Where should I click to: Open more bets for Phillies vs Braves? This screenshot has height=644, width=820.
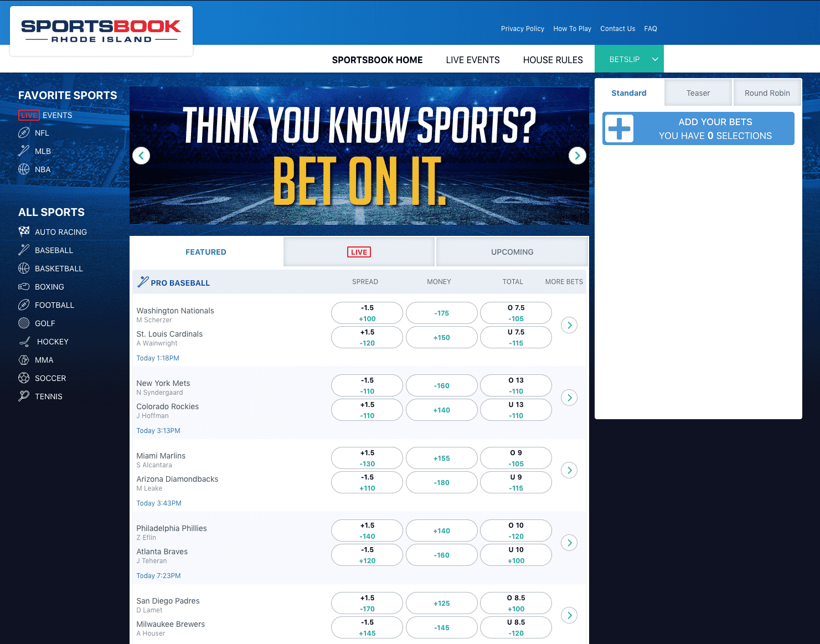569,543
